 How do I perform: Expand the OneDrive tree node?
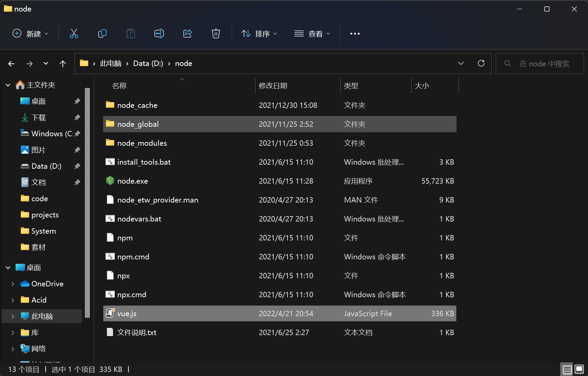13,284
